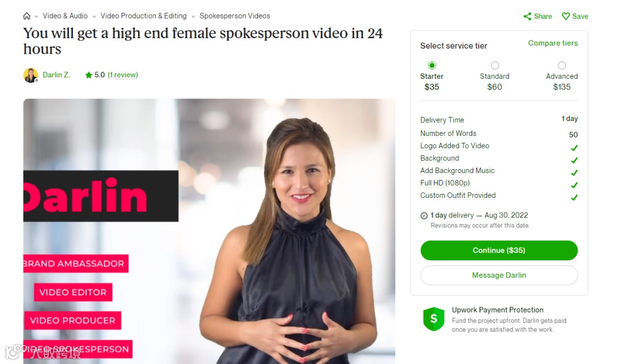Click the Darlin Z. name link
Viewport: 625px width, 364px height.
point(56,75)
